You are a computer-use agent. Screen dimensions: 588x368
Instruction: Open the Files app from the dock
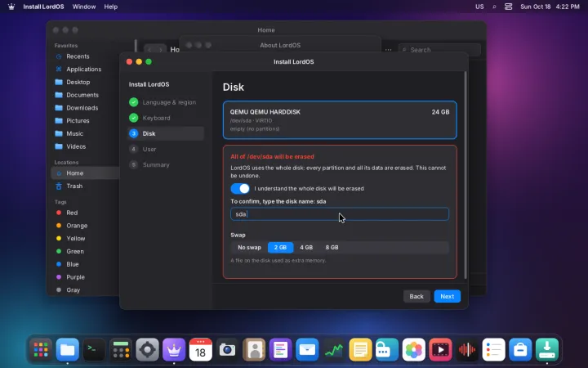68,350
